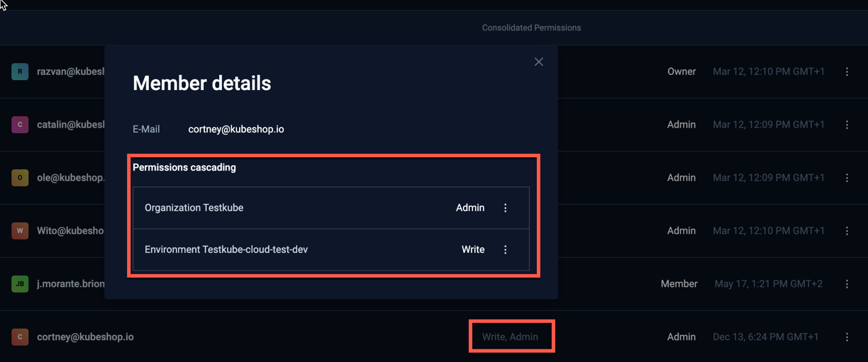Open options menu for Environment Testkube-cloud-test-dev

(x=506, y=250)
